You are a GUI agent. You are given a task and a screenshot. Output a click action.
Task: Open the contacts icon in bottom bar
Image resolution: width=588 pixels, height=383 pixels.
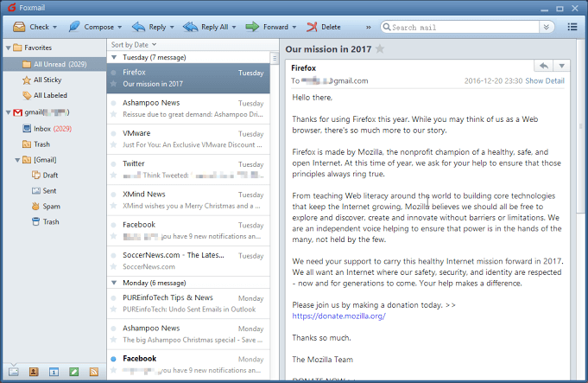pos(34,372)
